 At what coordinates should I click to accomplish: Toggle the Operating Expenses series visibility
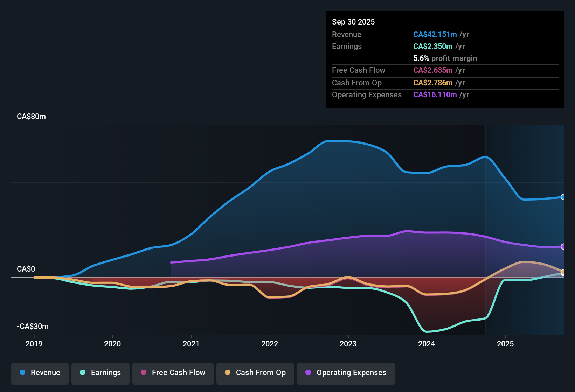click(x=346, y=373)
